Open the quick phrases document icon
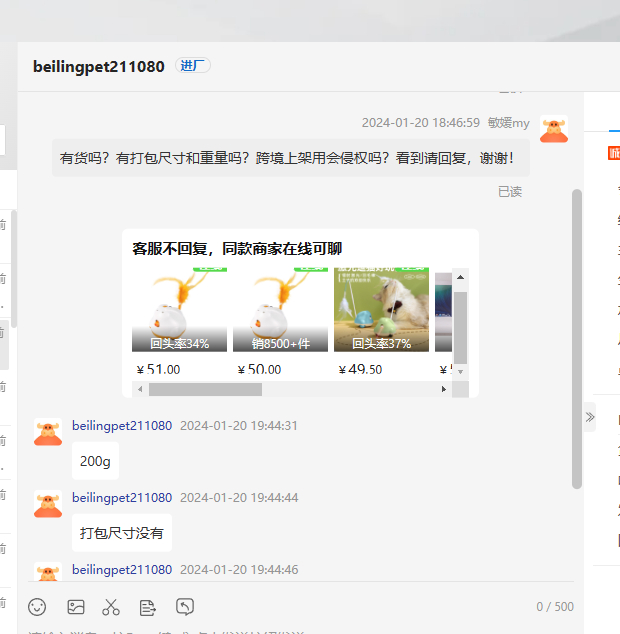This screenshot has height=634, width=620. tap(148, 606)
